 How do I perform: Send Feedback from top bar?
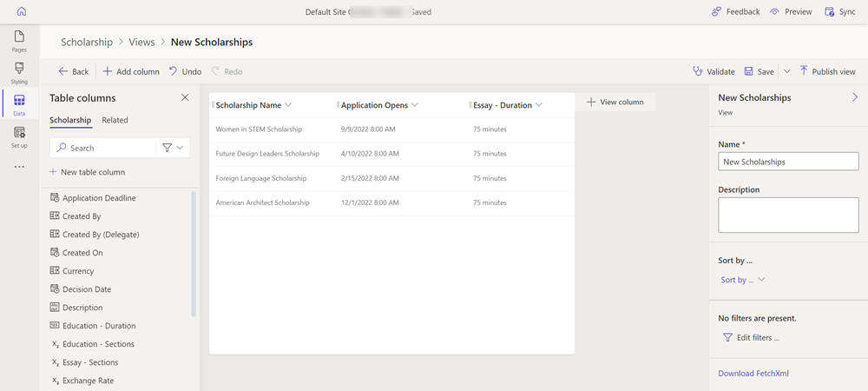pos(736,11)
